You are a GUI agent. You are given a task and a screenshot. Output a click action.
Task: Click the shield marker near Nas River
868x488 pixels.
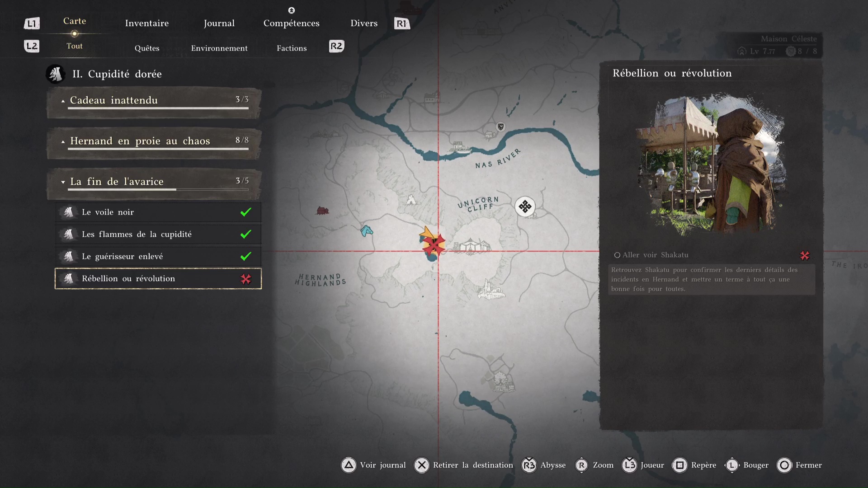pos(500,127)
